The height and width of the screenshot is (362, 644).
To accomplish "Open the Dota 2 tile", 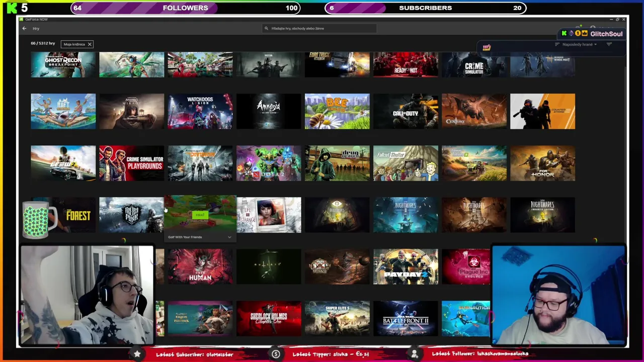I will 269,163.
